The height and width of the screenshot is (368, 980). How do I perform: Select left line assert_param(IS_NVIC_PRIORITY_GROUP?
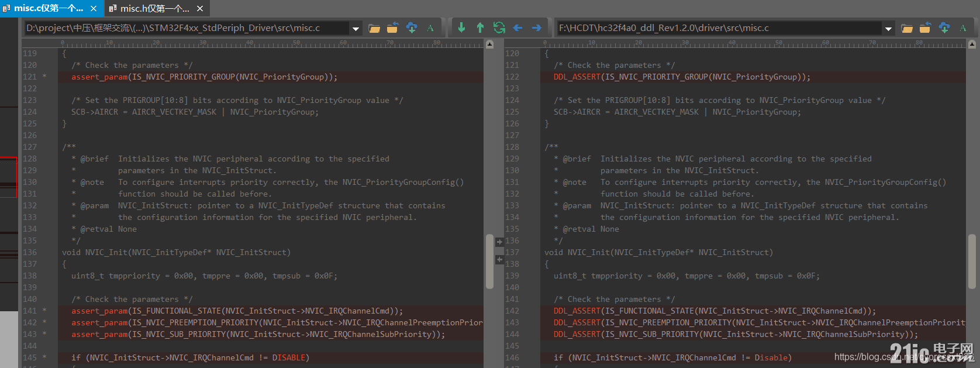coord(204,77)
